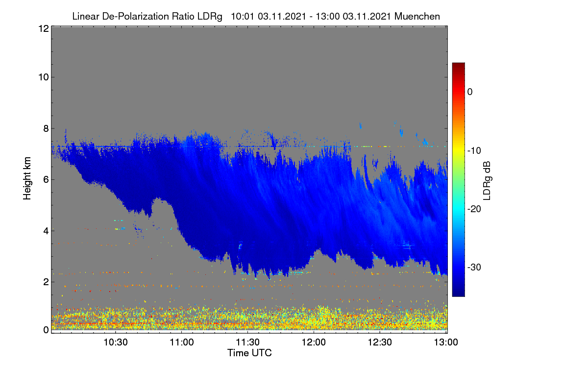Click the '12:00' time tick label
This screenshot has width=588, height=392.
tap(314, 342)
